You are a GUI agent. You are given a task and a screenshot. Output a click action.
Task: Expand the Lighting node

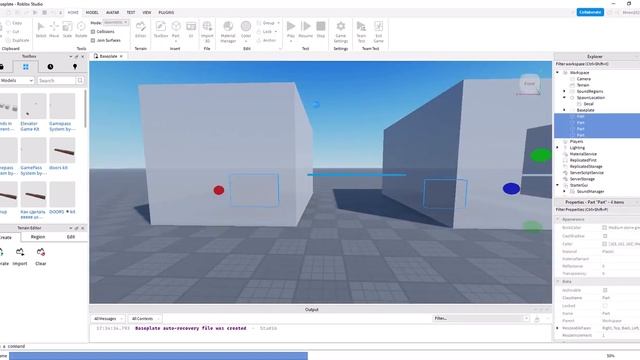click(x=558, y=148)
